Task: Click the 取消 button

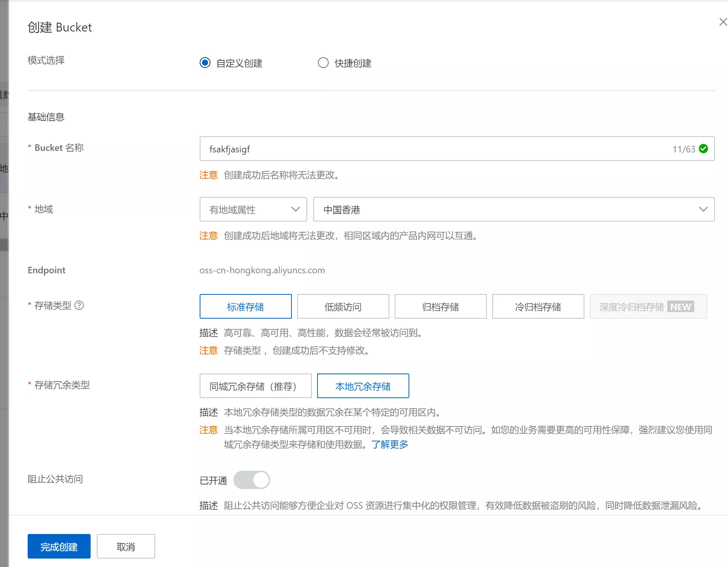Action: (126, 546)
